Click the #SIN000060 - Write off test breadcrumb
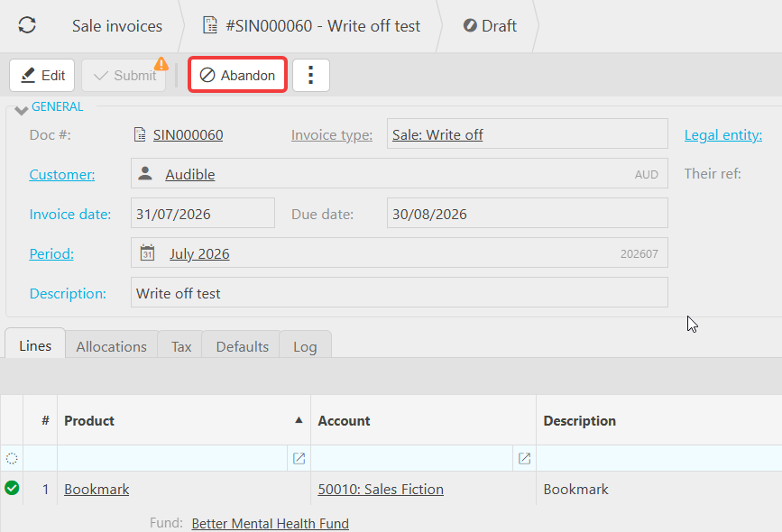Image resolution: width=782 pixels, height=532 pixels. [x=323, y=26]
